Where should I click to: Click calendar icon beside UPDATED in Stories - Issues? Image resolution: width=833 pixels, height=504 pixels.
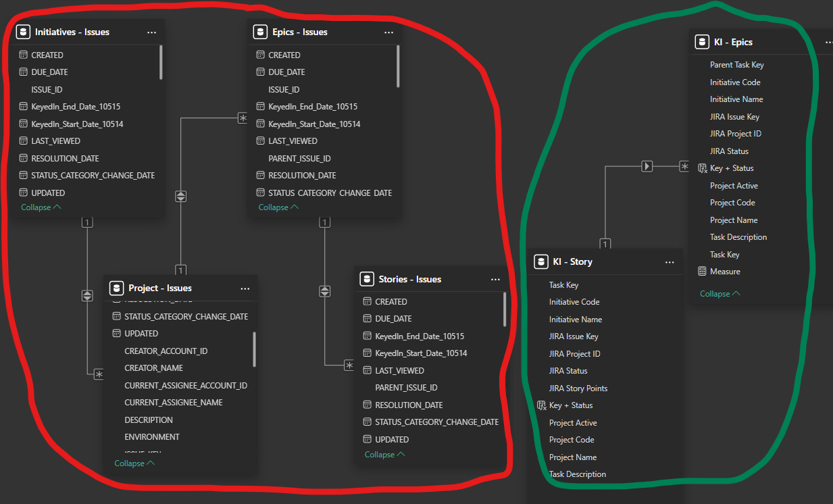(x=368, y=439)
